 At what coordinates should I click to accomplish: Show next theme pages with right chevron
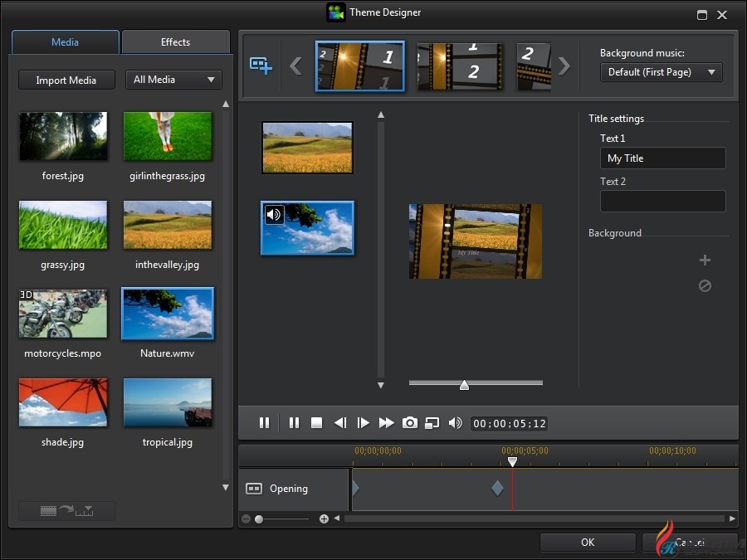(564, 66)
